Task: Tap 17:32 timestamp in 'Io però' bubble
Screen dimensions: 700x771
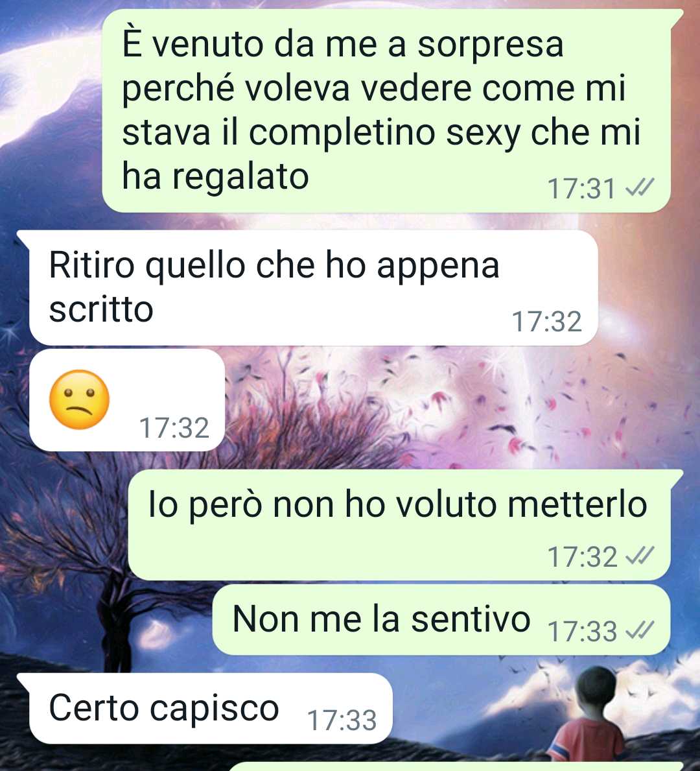Action: click(x=582, y=557)
